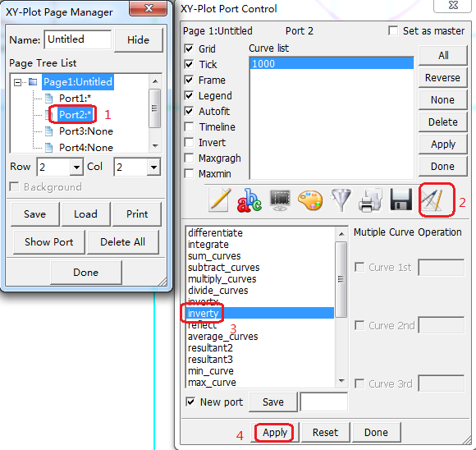Open the Col dropdown

click(x=153, y=167)
